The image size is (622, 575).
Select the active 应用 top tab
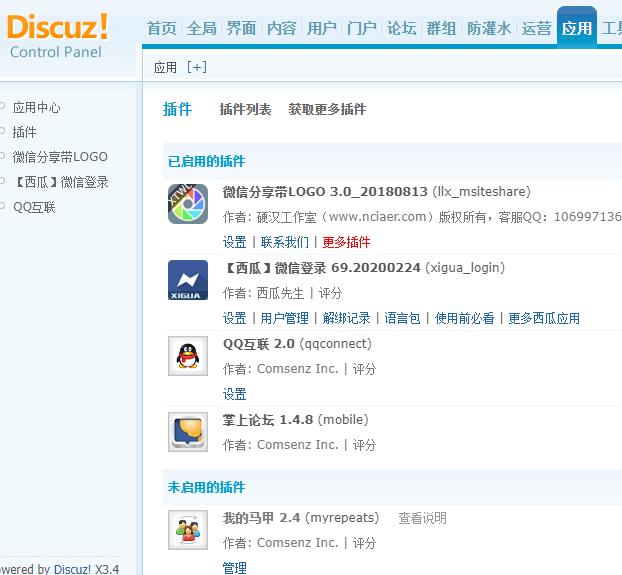pos(577,28)
